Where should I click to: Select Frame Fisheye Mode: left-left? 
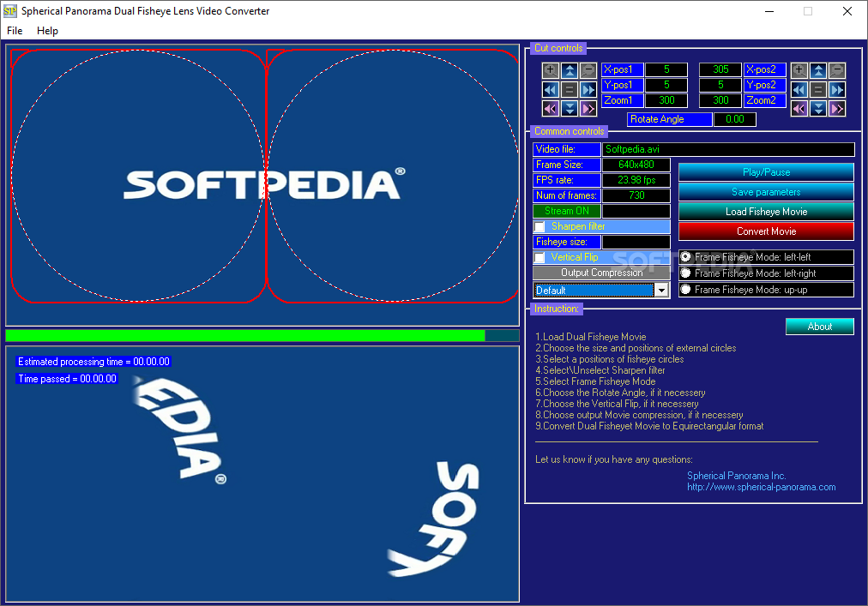click(x=686, y=257)
